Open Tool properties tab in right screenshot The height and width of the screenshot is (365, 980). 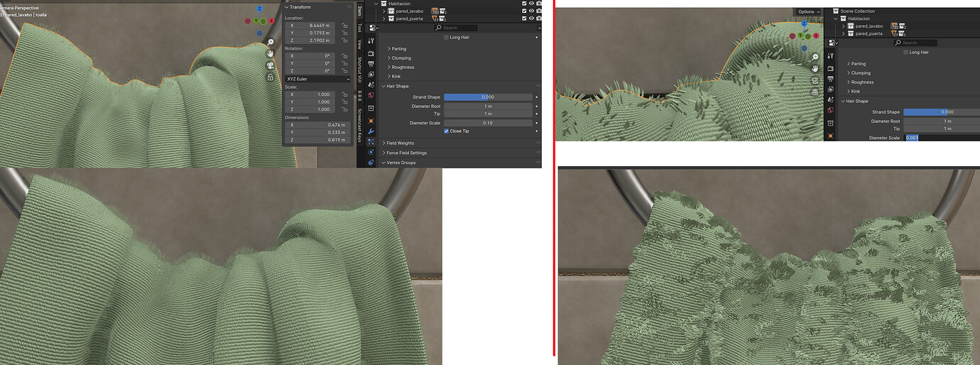pos(830,55)
